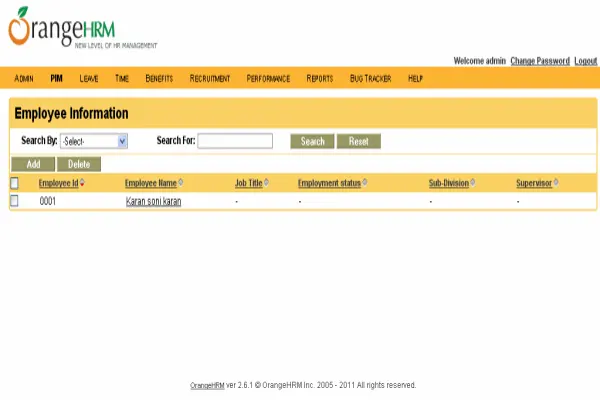Check the box for employee 0001

[14, 201]
